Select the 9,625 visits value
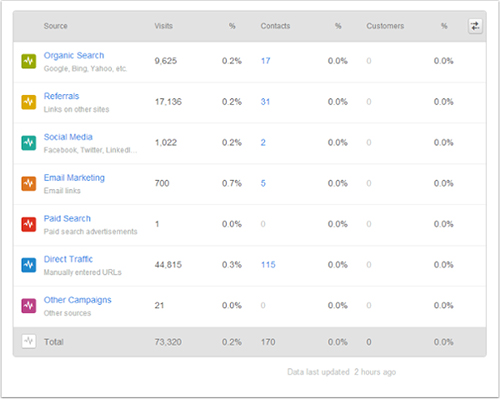500x399 pixels. pos(166,61)
